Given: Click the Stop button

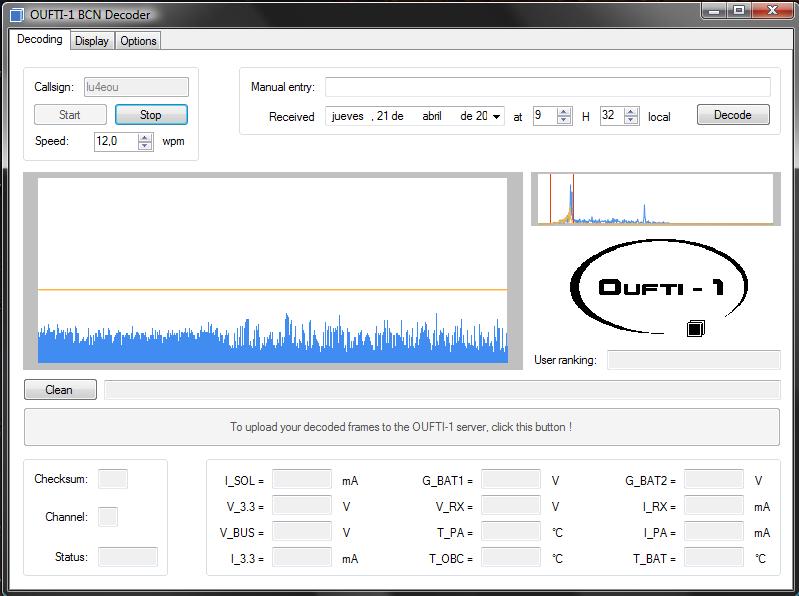Looking at the screenshot, I should point(151,115).
